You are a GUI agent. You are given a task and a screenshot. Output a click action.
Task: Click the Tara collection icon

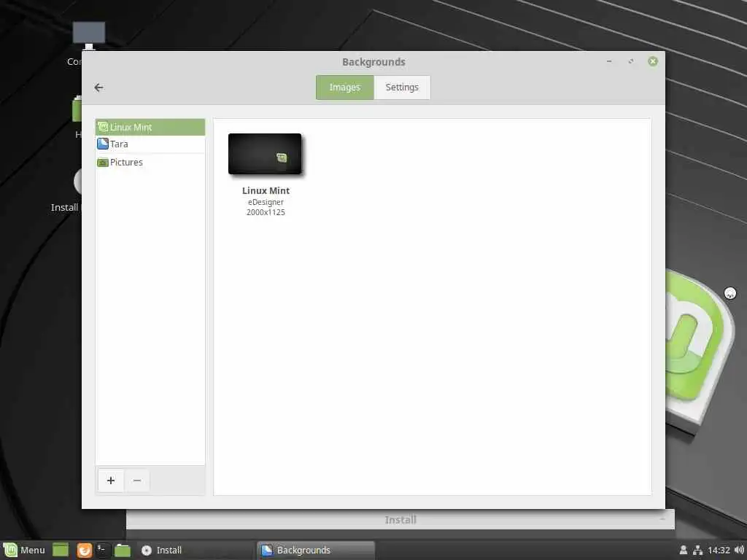pos(102,144)
